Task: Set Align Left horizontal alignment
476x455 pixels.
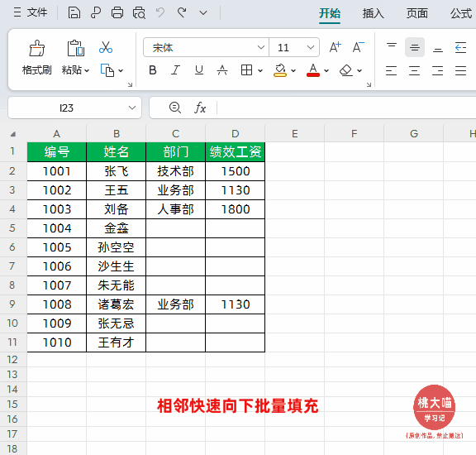Action: coord(392,70)
